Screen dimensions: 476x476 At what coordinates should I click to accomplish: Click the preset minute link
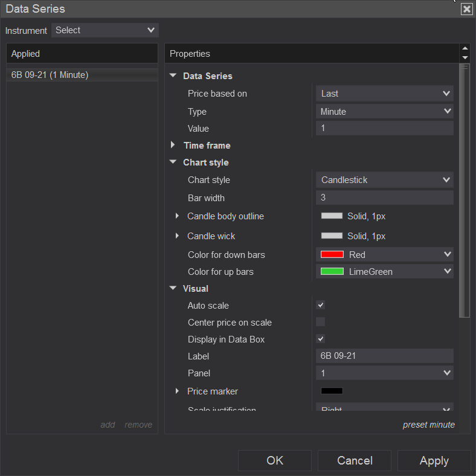pos(428,425)
